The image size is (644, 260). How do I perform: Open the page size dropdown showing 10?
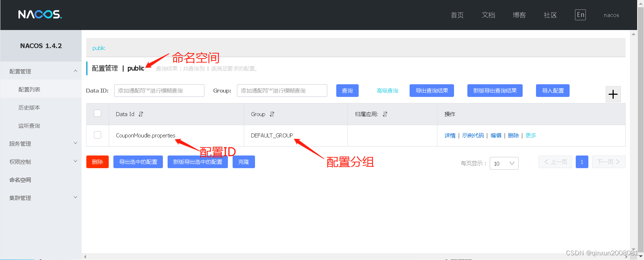pyautogui.click(x=504, y=163)
